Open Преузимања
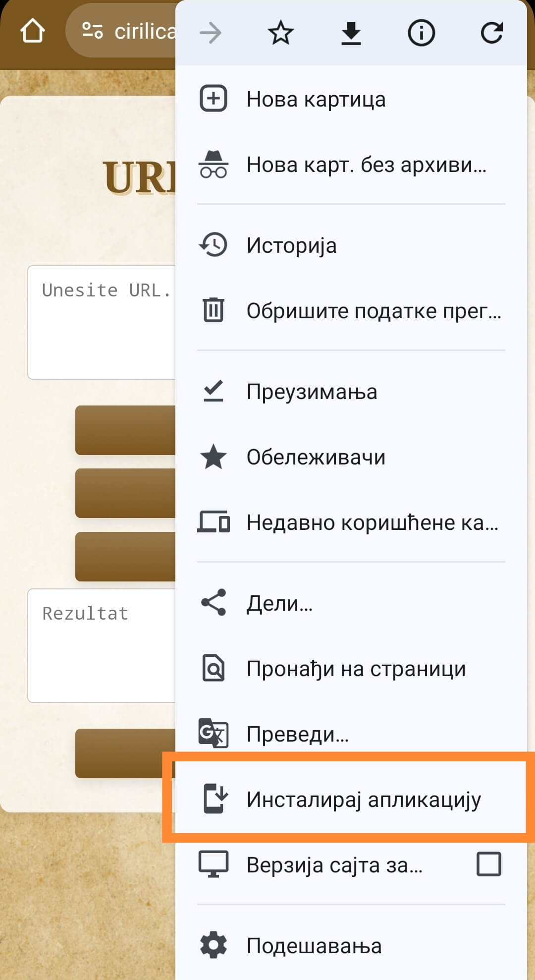535x980 pixels. (x=351, y=392)
